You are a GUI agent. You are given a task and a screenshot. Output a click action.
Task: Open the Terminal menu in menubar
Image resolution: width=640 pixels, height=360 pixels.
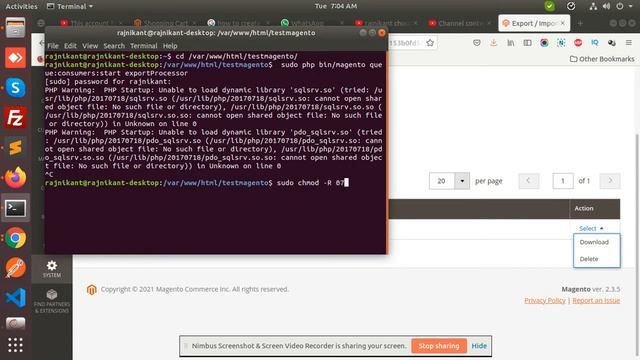tap(144, 46)
